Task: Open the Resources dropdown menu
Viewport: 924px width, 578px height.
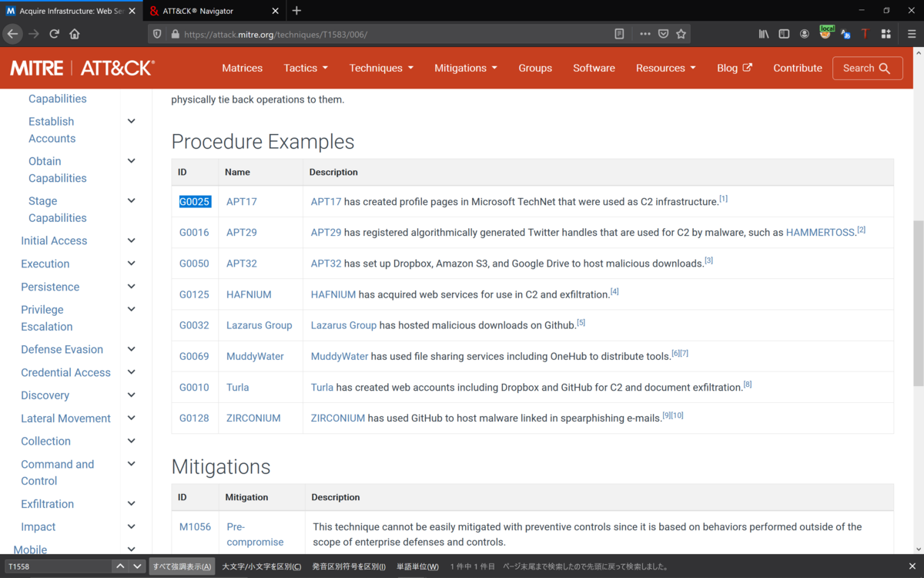Action: point(666,68)
